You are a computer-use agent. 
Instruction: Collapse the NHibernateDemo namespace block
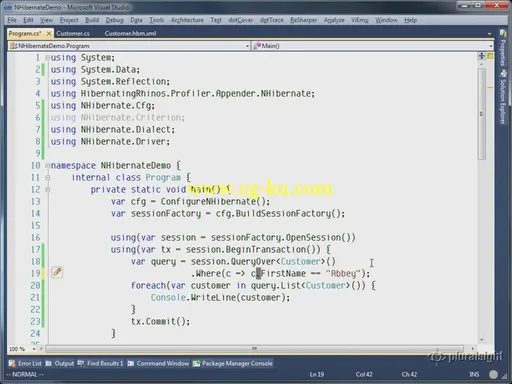[47, 165]
